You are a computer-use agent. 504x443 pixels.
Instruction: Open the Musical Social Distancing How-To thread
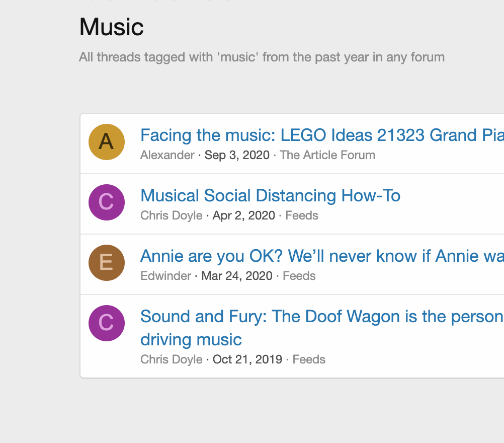(270, 196)
